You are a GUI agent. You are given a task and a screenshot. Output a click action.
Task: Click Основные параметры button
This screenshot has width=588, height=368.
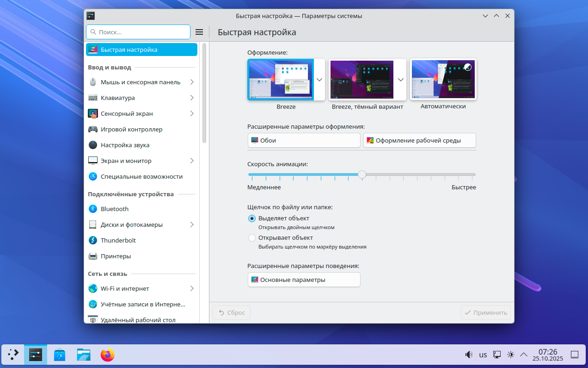[x=304, y=280]
